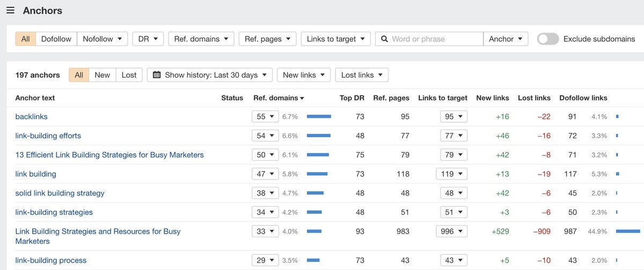Expand the 79 links to target dropdown
This screenshot has width=644, height=270.
coord(454,155)
